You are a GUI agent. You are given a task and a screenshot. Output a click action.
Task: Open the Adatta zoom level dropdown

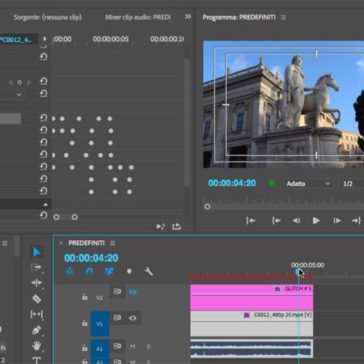(x=308, y=184)
